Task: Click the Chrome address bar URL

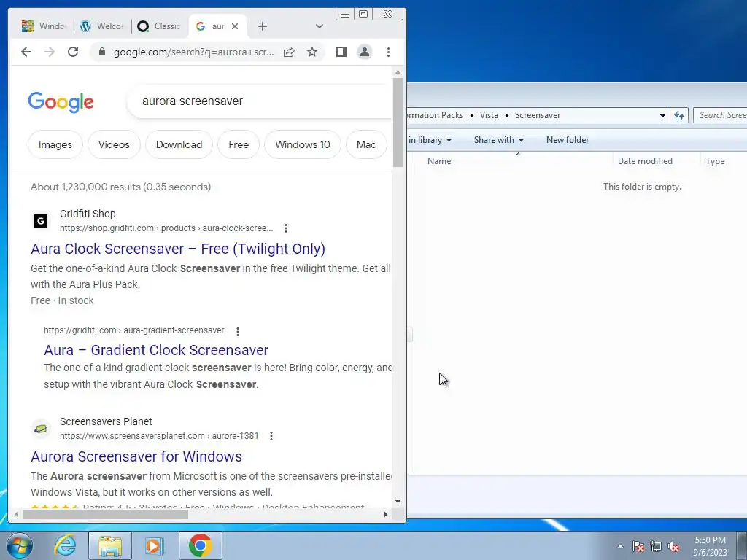Action: pyautogui.click(x=193, y=52)
